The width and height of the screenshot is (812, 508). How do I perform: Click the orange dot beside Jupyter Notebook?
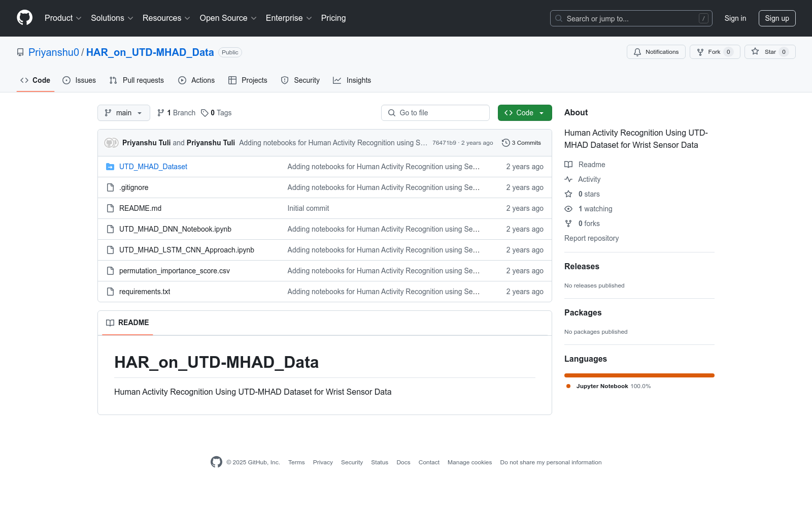click(568, 386)
